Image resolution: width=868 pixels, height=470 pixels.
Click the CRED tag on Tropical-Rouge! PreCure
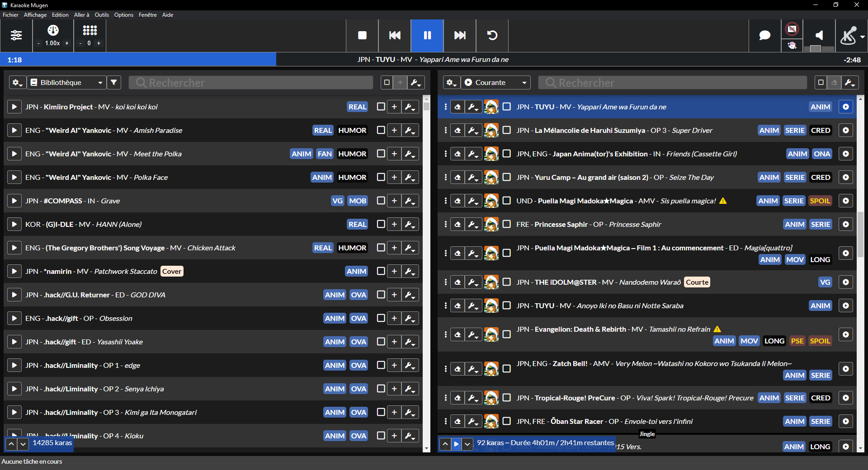point(821,398)
